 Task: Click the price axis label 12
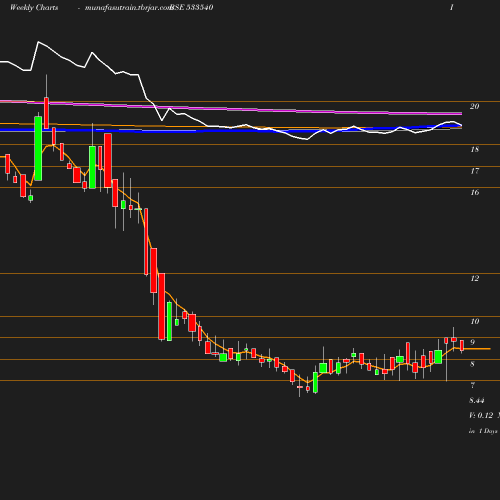[x=475, y=278]
